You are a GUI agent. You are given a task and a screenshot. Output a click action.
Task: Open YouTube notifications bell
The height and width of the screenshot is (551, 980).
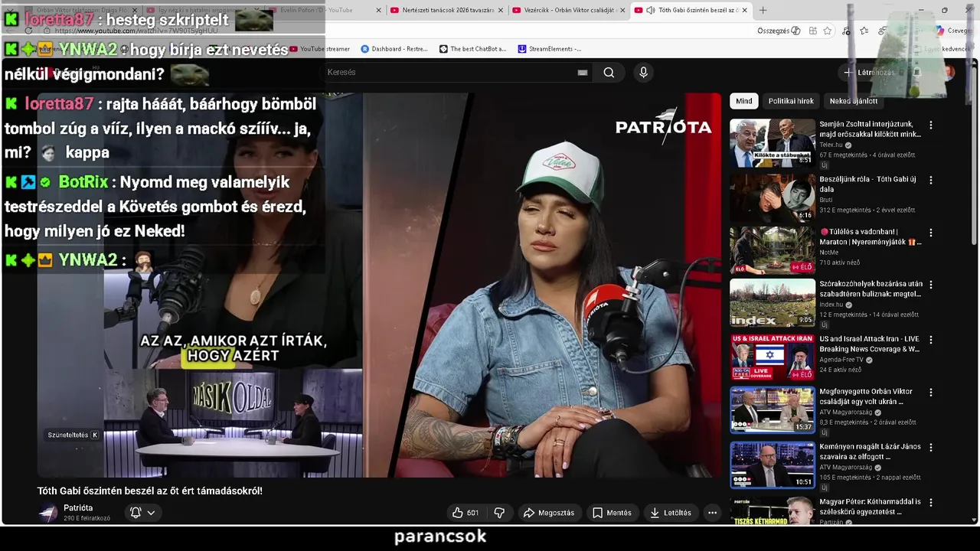click(x=916, y=73)
